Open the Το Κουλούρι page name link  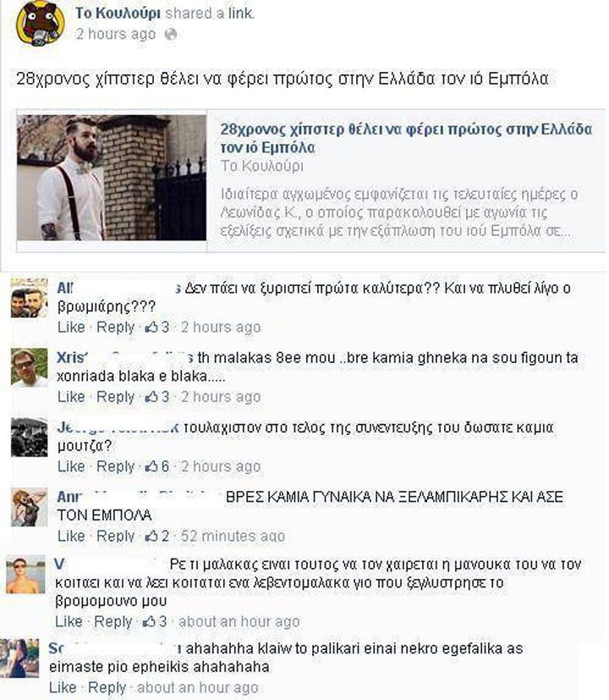click(118, 14)
